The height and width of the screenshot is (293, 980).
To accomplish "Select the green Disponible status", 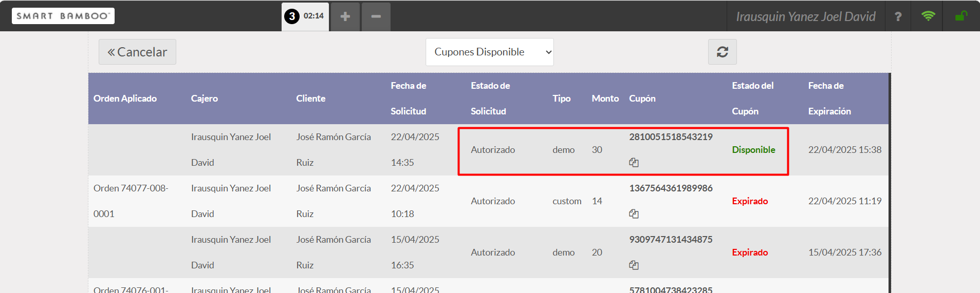I will [753, 150].
